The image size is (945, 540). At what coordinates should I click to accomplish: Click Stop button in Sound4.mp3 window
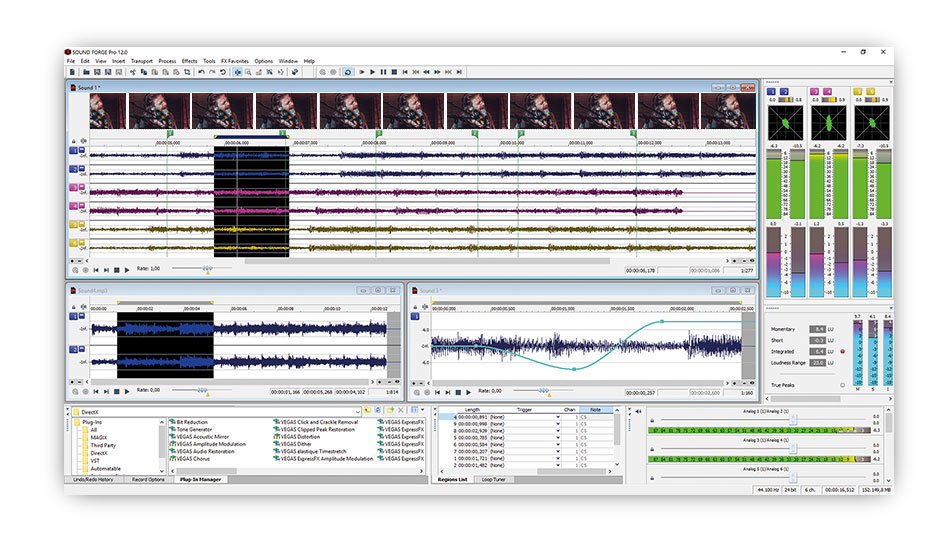(x=116, y=392)
